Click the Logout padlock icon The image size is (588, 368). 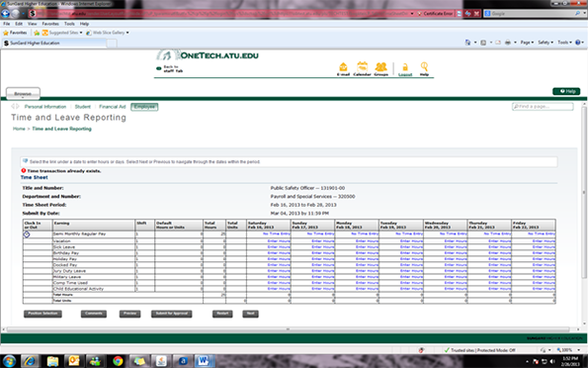click(405, 67)
